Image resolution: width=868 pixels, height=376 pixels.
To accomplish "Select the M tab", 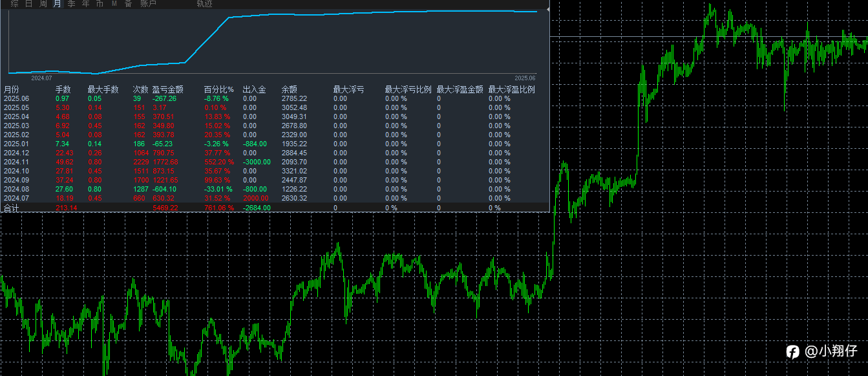I will 114,4.
